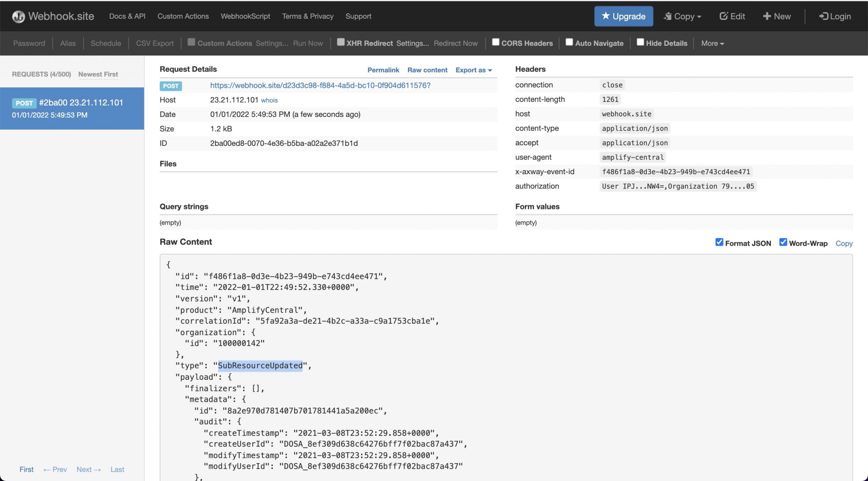Open Password settings in the toolbar
868x481 pixels.
[x=28, y=43]
